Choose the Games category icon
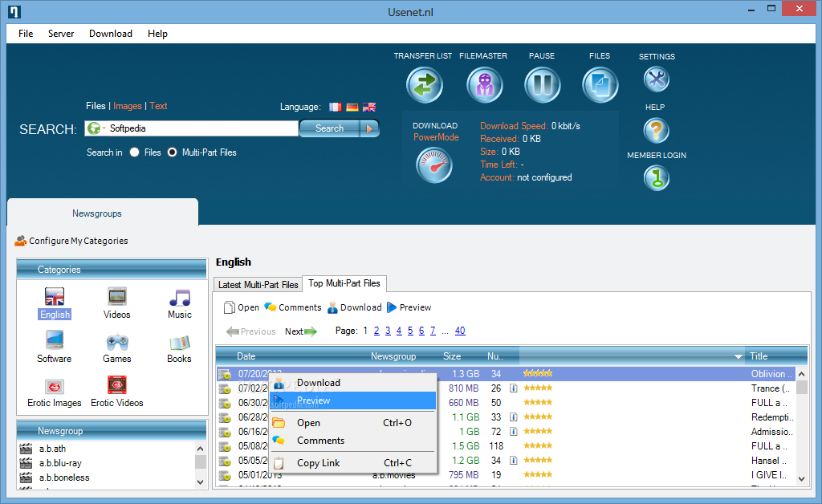 pyautogui.click(x=117, y=342)
